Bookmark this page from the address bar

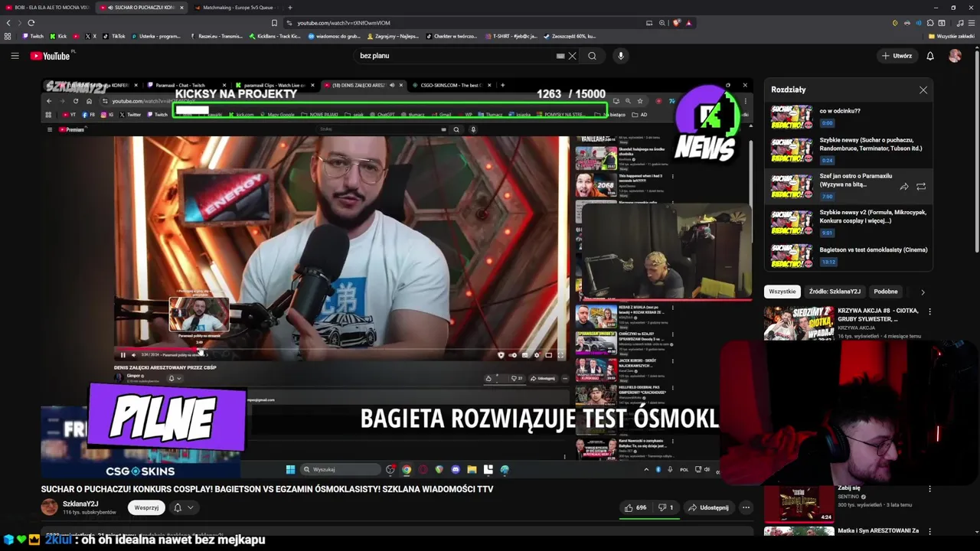(x=275, y=23)
